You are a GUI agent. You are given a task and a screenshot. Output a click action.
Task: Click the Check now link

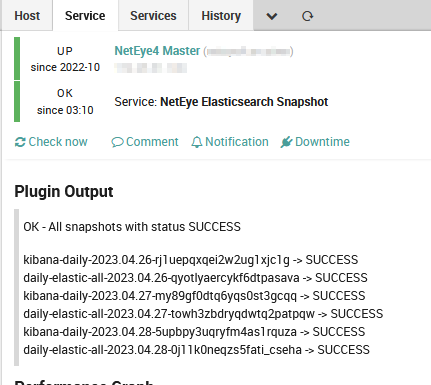[x=51, y=142]
